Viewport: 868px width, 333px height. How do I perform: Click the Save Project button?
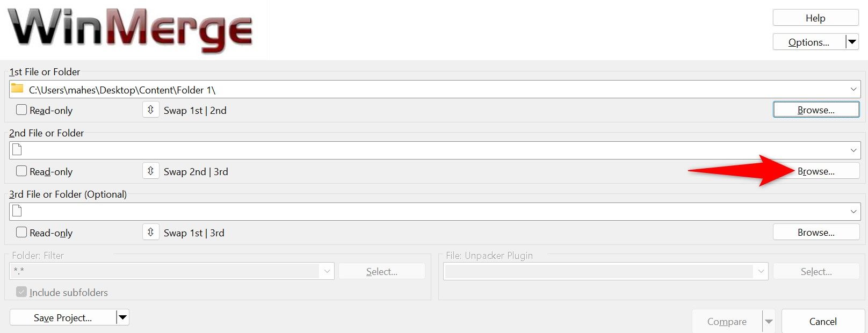[63, 317]
